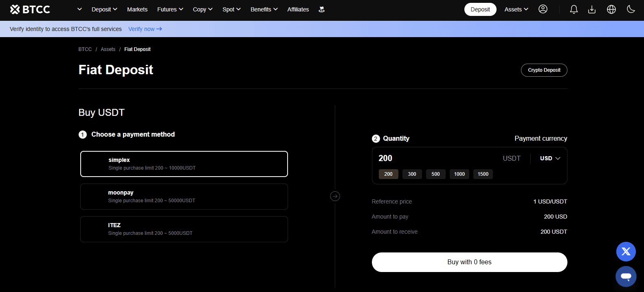This screenshot has height=292, width=644.
Task: Expand the Benefits dropdown menu
Action: (264, 9)
